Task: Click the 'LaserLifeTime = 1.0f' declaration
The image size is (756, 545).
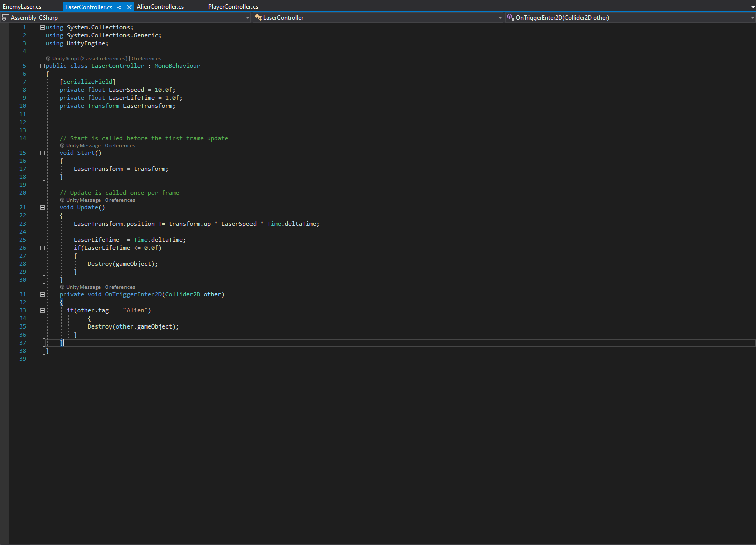Action: click(146, 98)
